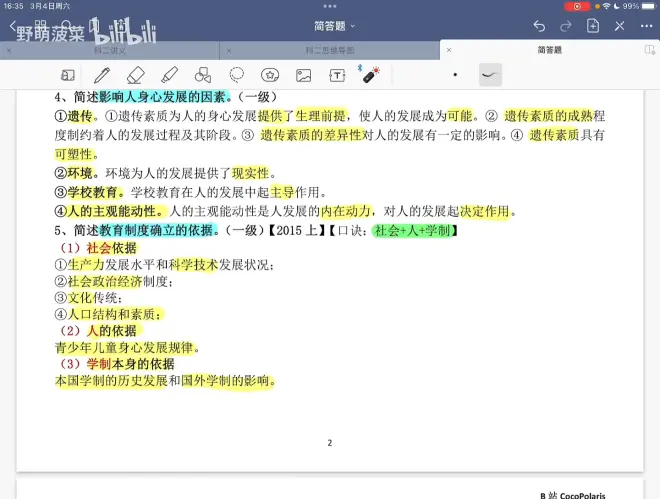Activate the Lasso selection tool
The image size is (660, 499).
pyautogui.click(x=237, y=75)
